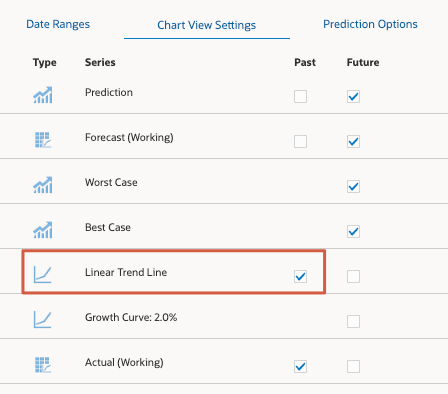Screen dimensions: 448x394
Task: Enable Future for Linear Trend Line
Action: coord(353,277)
